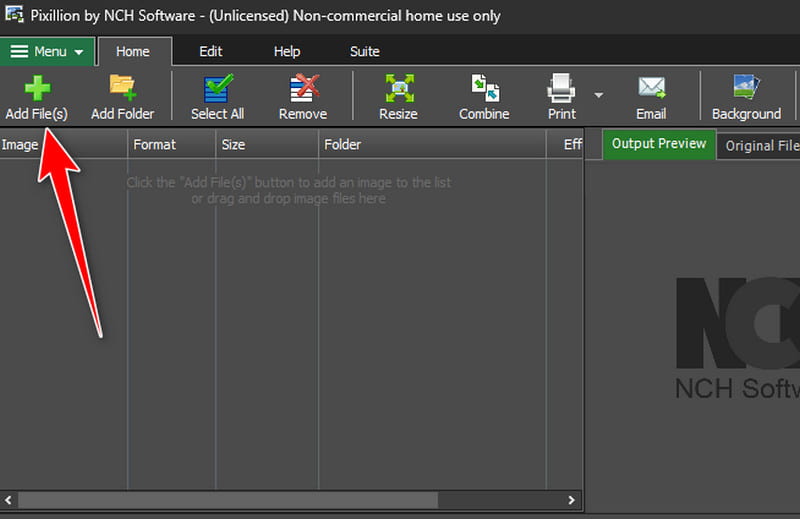Open the Add Folder tool
800x519 pixels.
click(x=122, y=97)
